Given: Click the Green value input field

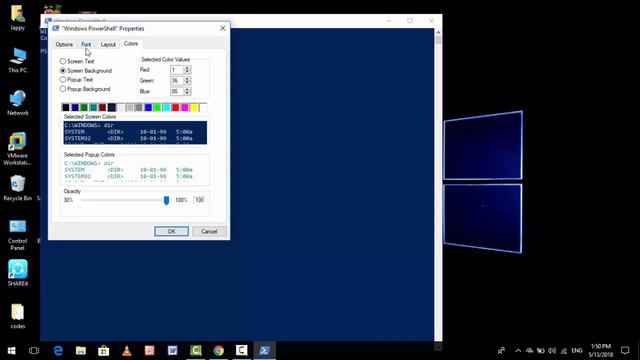Looking at the screenshot, I should coord(177,80).
